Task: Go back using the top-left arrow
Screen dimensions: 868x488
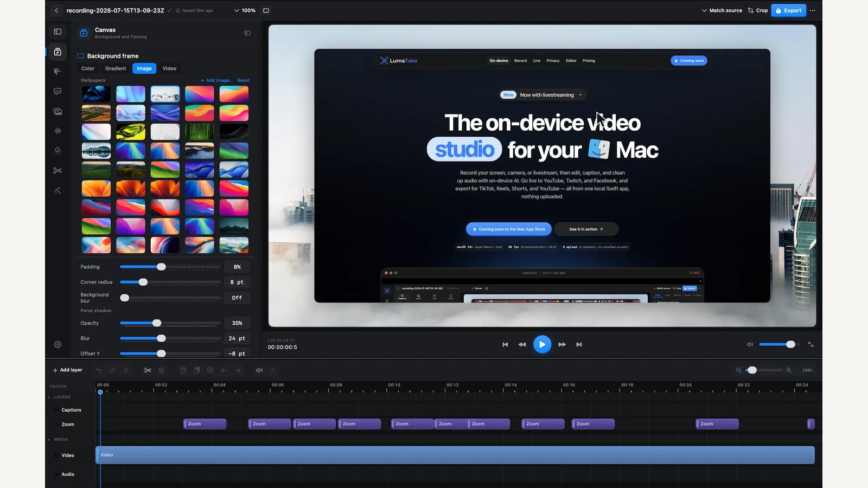Action: tap(56, 10)
